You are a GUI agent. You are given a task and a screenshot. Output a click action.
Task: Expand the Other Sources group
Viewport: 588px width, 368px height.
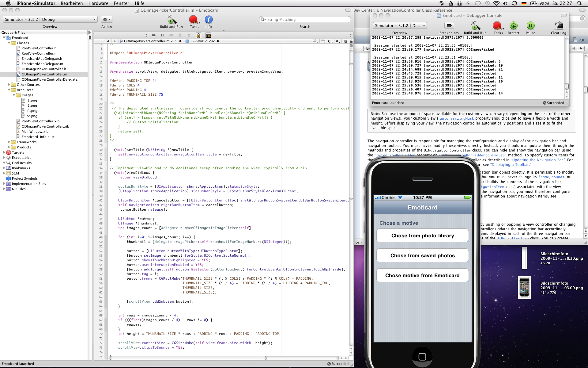(9, 85)
